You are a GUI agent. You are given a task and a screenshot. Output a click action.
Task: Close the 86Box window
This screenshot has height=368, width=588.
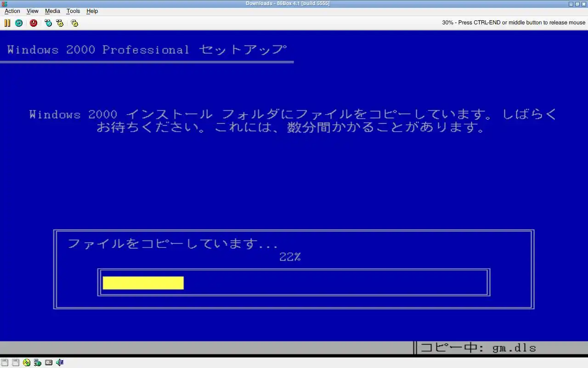click(x=584, y=4)
